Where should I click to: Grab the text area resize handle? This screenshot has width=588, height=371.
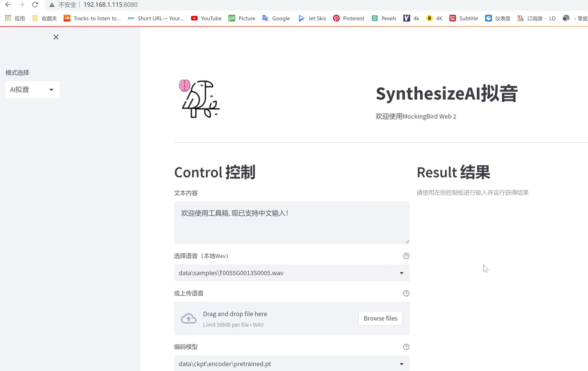(x=407, y=241)
